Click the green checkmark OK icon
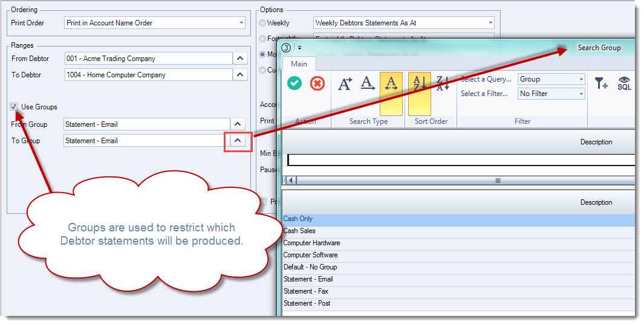 294,83
